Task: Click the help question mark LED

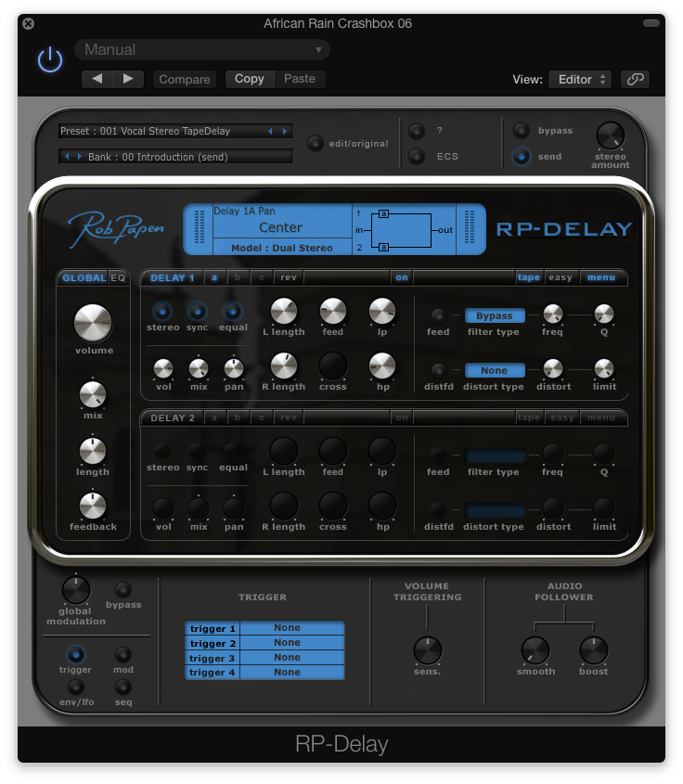Action: [417, 131]
